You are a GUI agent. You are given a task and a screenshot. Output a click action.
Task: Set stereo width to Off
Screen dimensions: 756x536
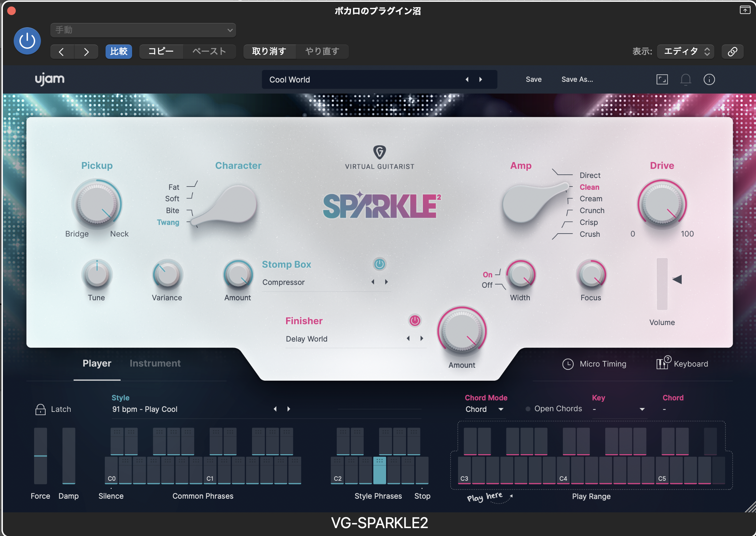pos(487,285)
